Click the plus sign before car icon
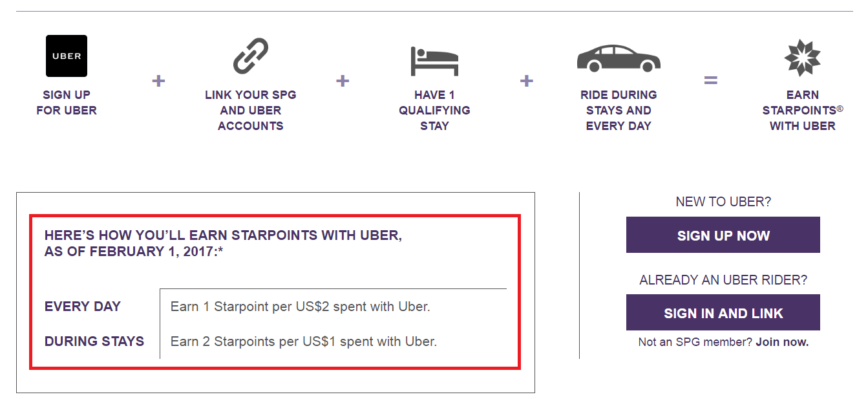868x399 pixels. point(527,81)
